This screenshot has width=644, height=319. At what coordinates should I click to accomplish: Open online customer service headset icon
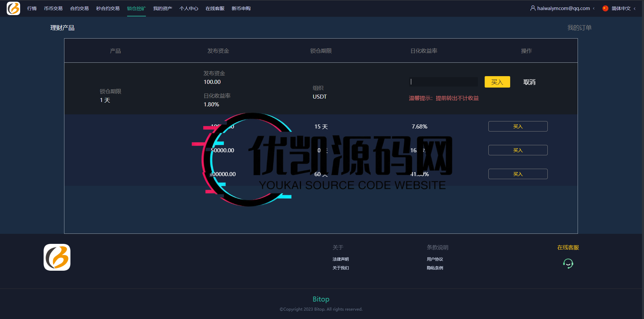point(568,264)
